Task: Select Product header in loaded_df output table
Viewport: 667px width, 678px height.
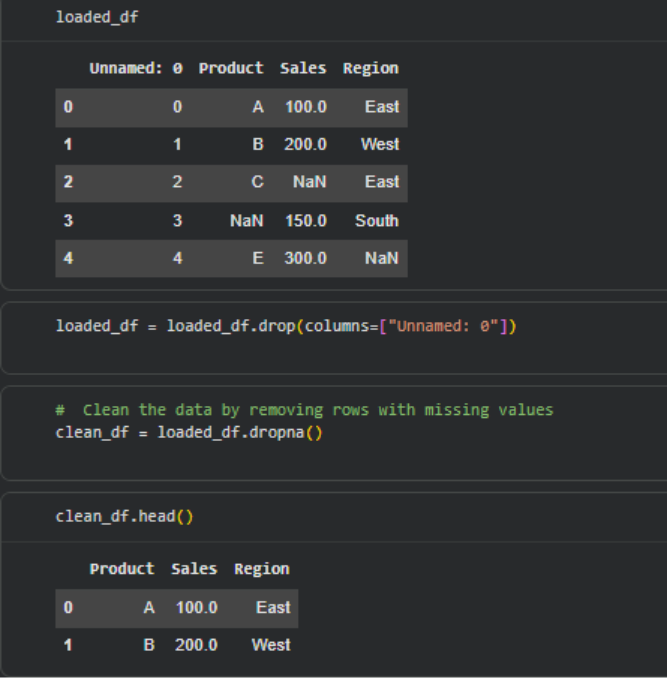Action: click(231, 68)
